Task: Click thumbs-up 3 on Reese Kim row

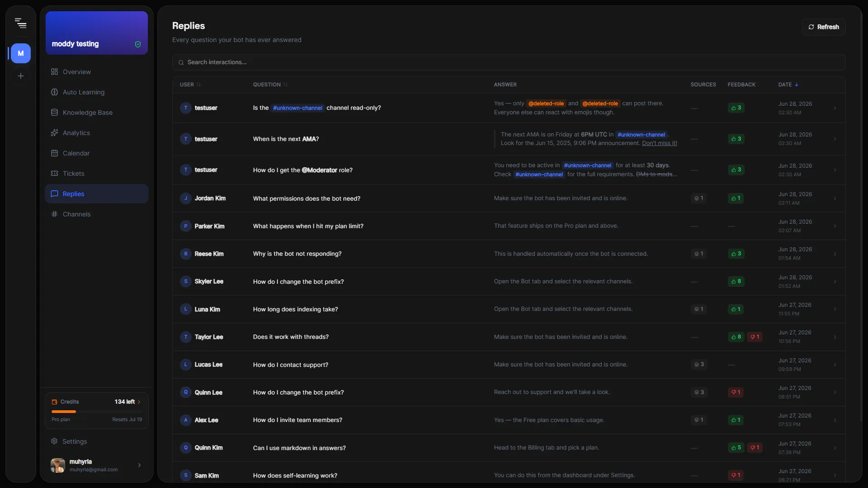Action: point(736,254)
